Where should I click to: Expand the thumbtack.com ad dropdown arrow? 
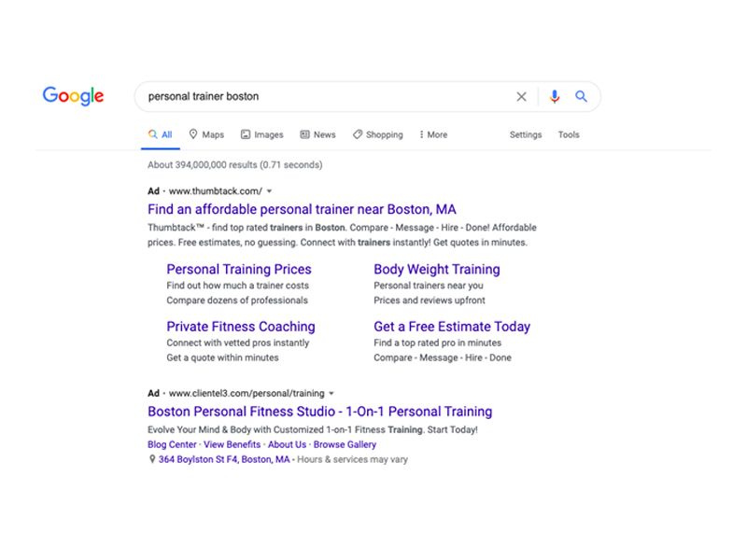coord(270,191)
